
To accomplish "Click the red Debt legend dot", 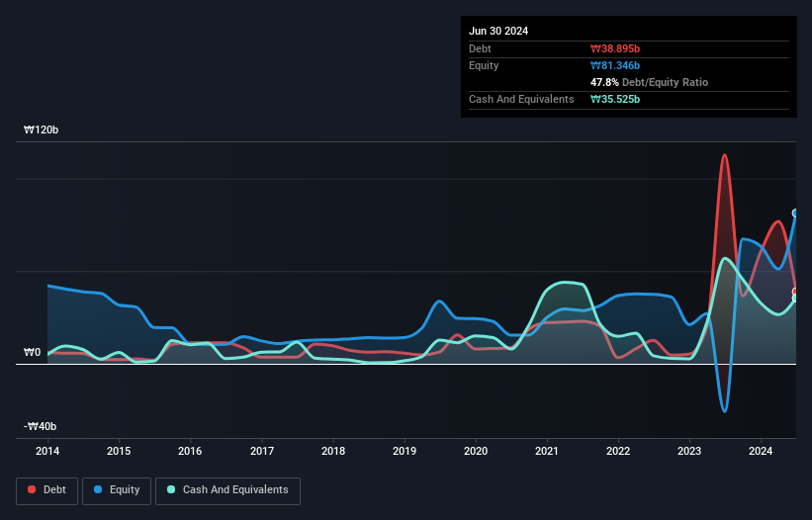I will (x=32, y=489).
